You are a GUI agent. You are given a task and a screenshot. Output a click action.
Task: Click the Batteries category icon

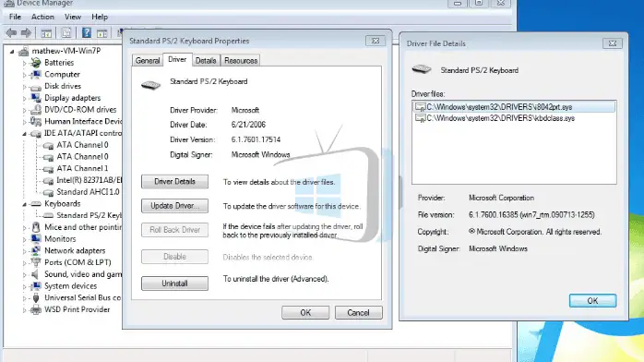36,63
